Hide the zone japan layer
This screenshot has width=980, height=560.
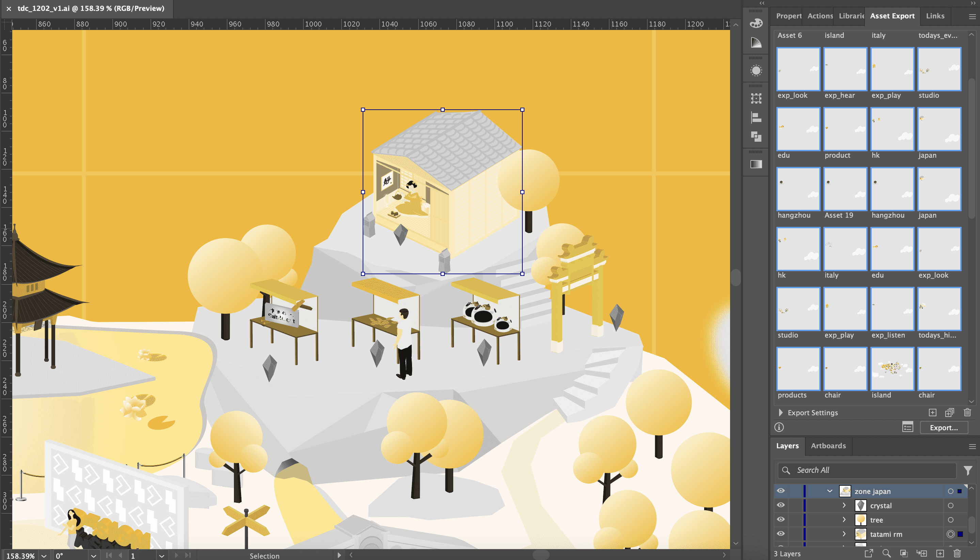coord(781,491)
